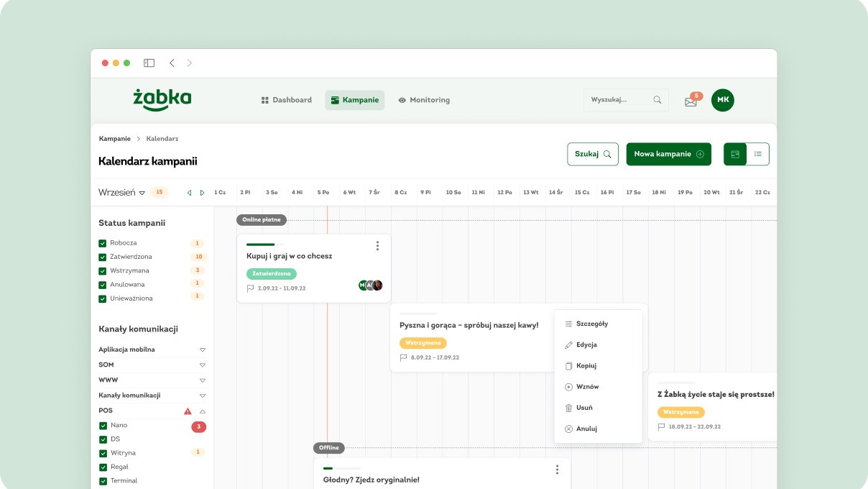Go to previous days with left arrow
Image resolution: width=868 pixels, height=489 pixels.
coord(190,193)
